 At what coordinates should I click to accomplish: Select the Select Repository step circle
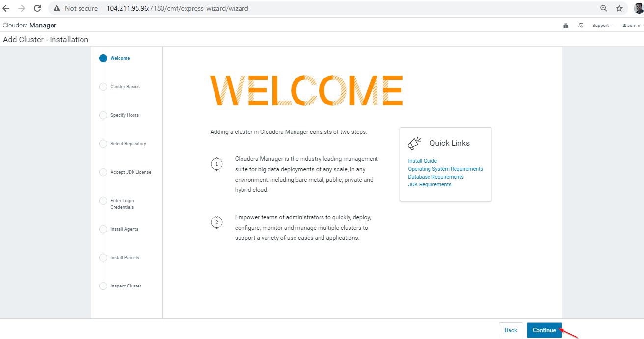(103, 144)
